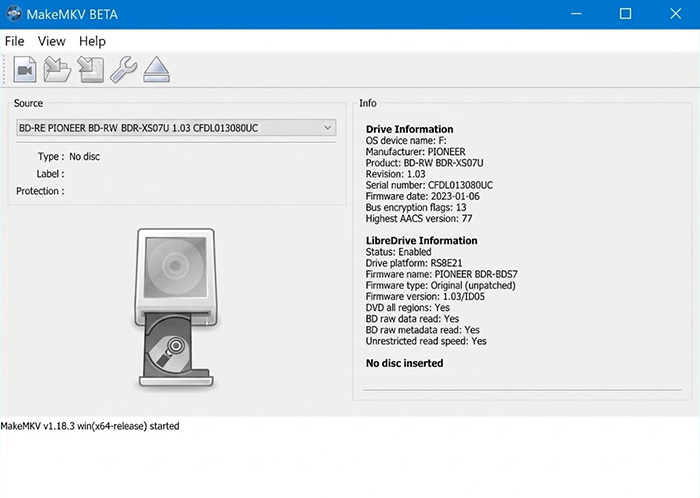Expand the Source drive dropdown arrow
The width and height of the screenshot is (700, 498).
[x=327, y=128]
